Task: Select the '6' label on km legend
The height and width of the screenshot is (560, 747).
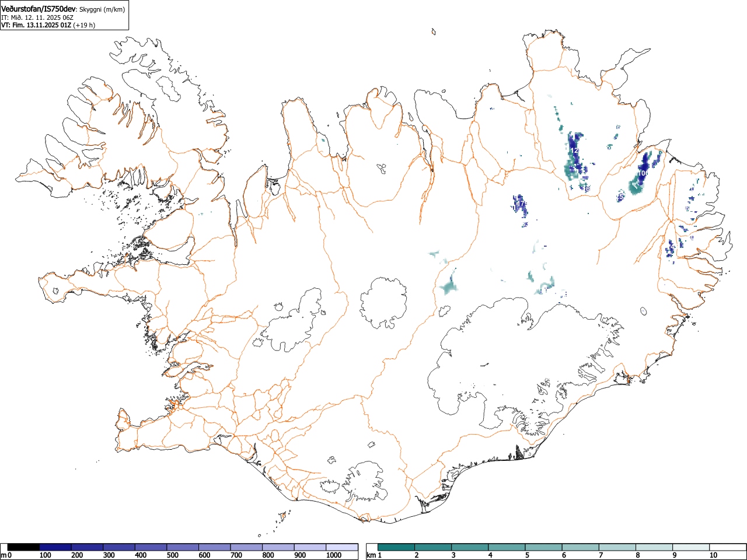Action: pos(564,555)
